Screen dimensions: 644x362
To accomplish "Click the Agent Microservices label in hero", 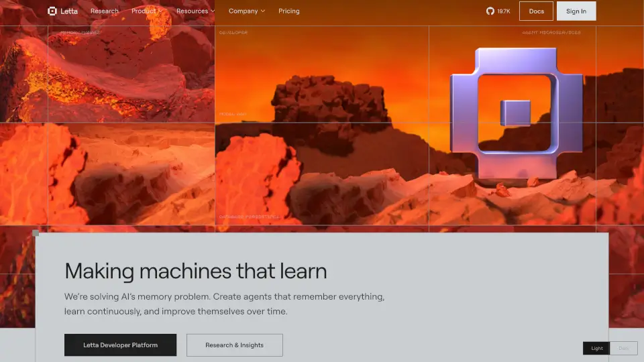I will (551, 32).
